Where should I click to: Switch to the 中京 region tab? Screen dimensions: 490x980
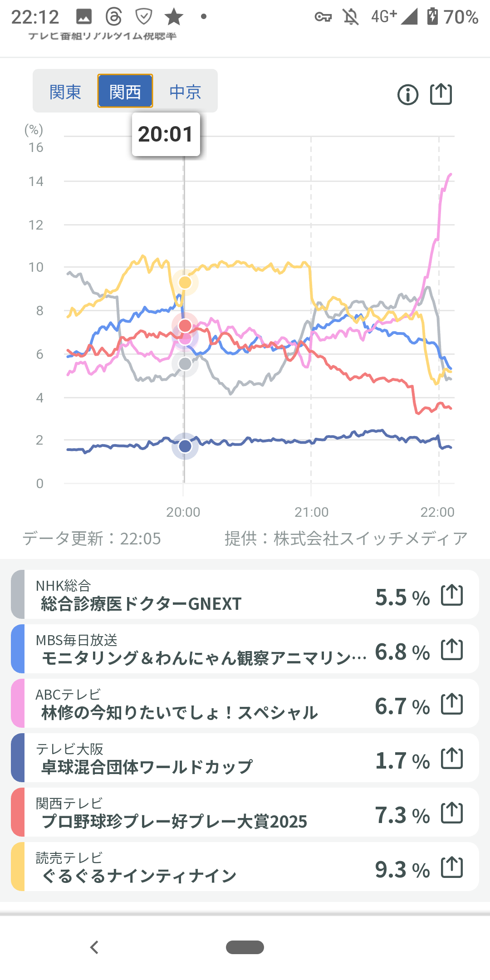185,92
